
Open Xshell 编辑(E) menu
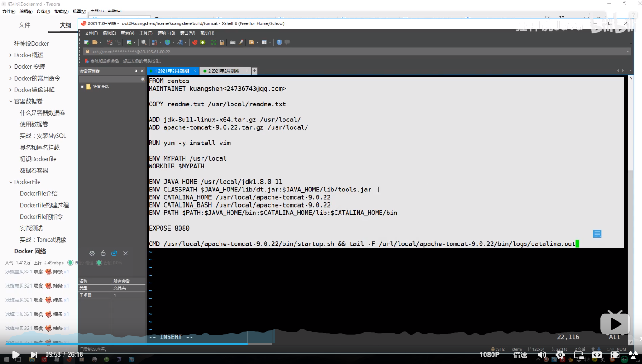tap(109, 33)
